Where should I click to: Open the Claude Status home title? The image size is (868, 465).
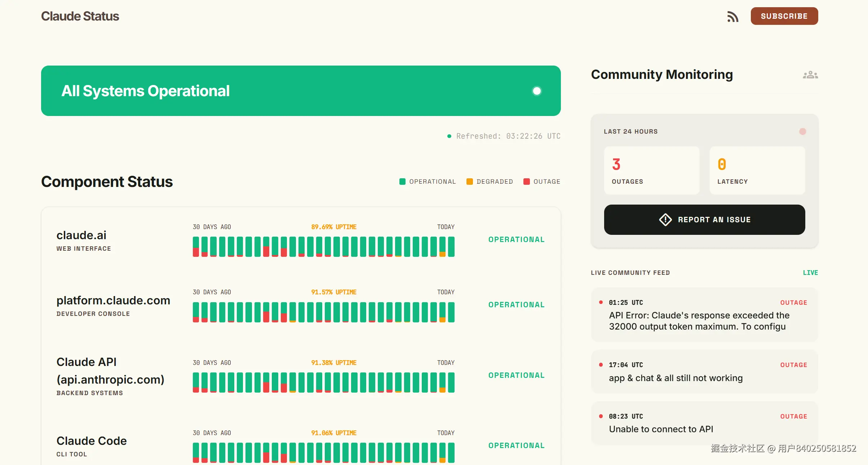click(80, 16)
